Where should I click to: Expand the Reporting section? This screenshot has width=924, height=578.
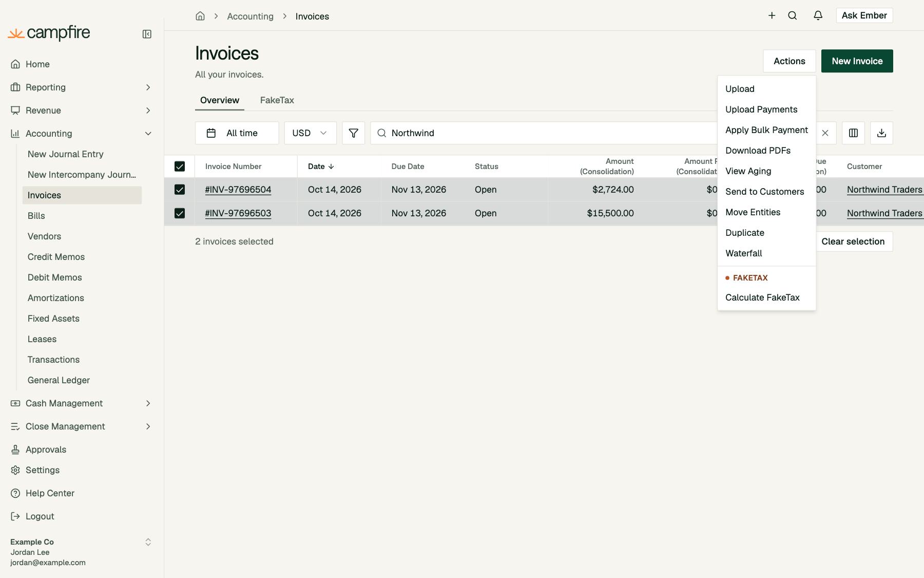(x=148, y=87)
